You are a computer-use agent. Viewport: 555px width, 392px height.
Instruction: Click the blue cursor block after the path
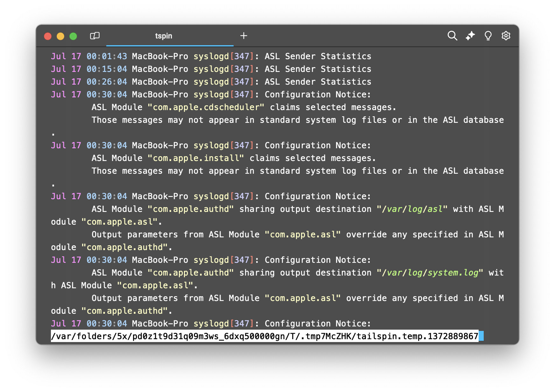tap(481, 336)
